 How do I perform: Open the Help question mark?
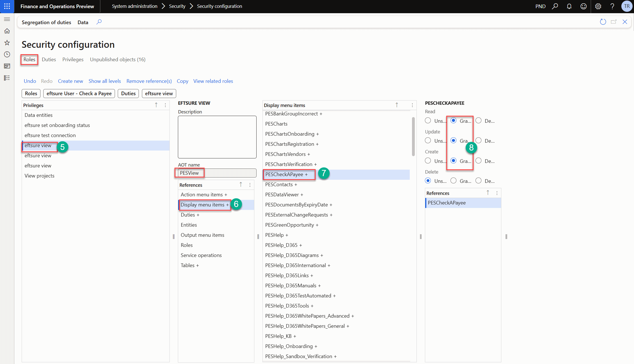point(612,6)
